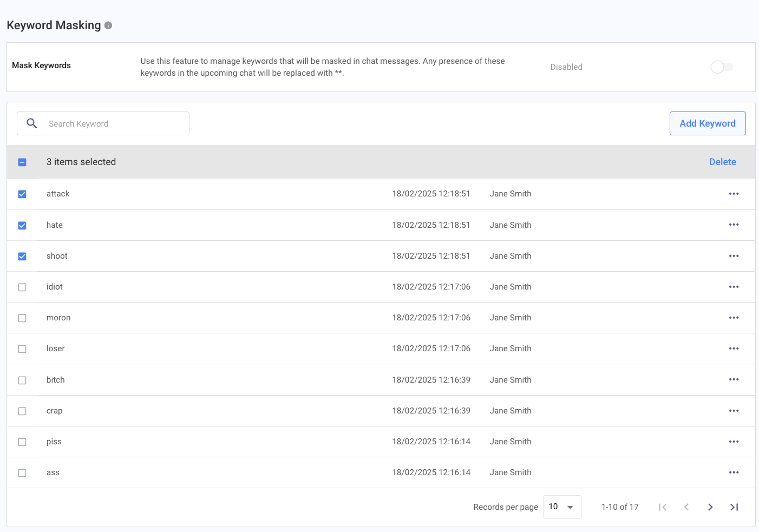Click the Add Keyword button
This screenshot has height=532, width=759.
pyautogui.click(x=707, y=123)
